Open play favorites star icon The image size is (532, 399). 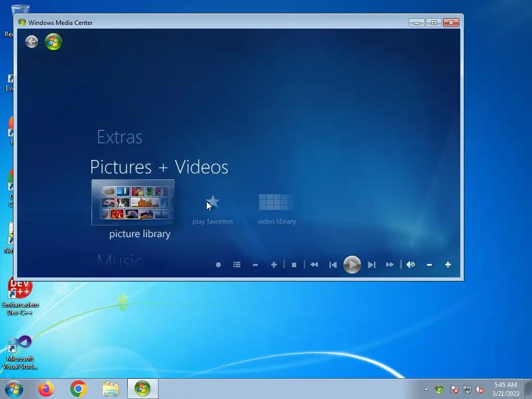(212, 202)
